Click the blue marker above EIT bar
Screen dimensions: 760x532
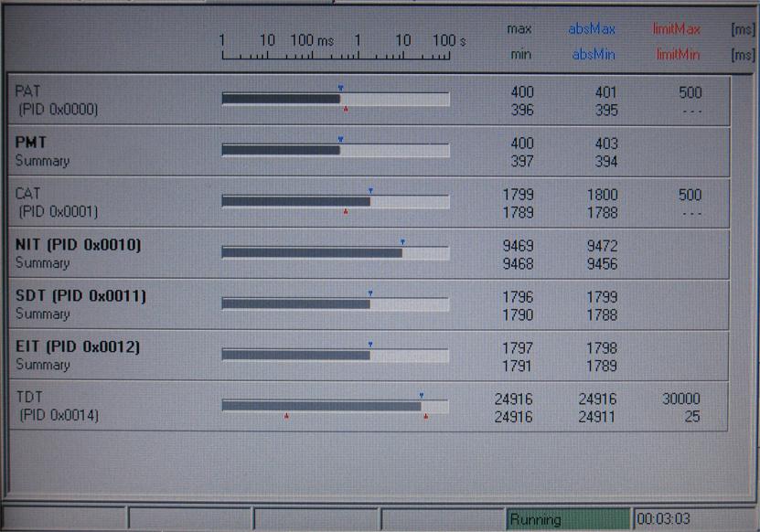click(x=370, y=345)
